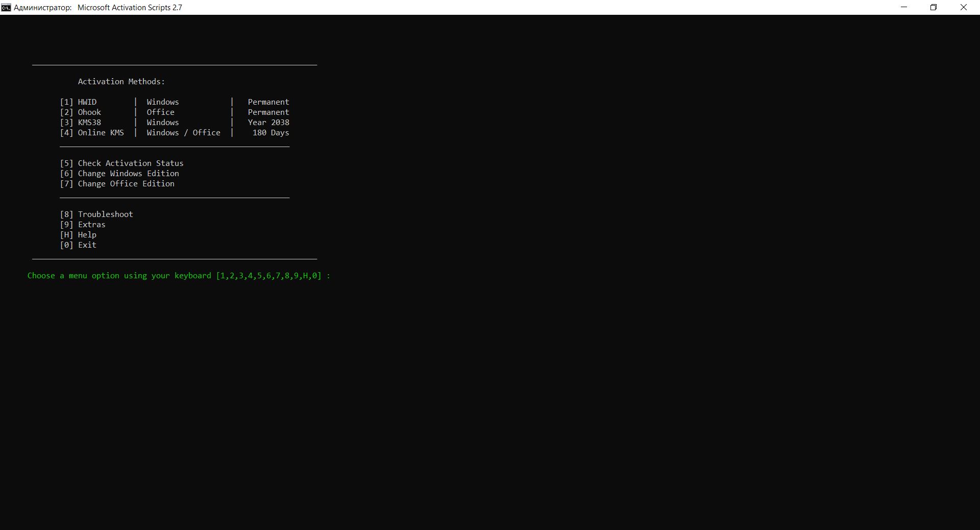
Task: Click 'Windows / Office' in Online KMS row
Action: [184, 133]
